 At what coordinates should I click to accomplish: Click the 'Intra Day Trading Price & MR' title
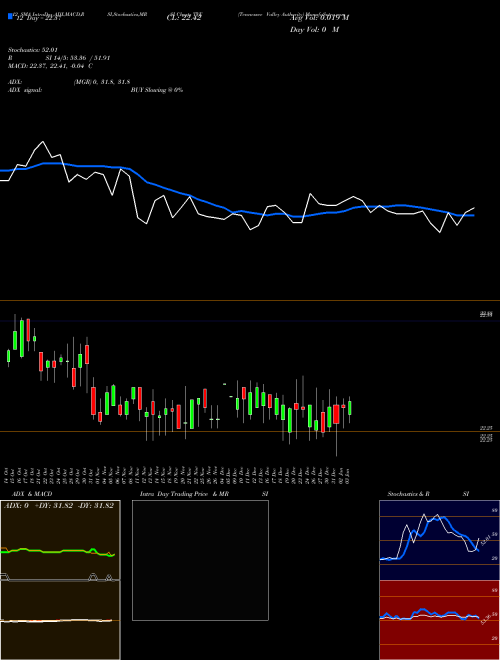point(184,494)
